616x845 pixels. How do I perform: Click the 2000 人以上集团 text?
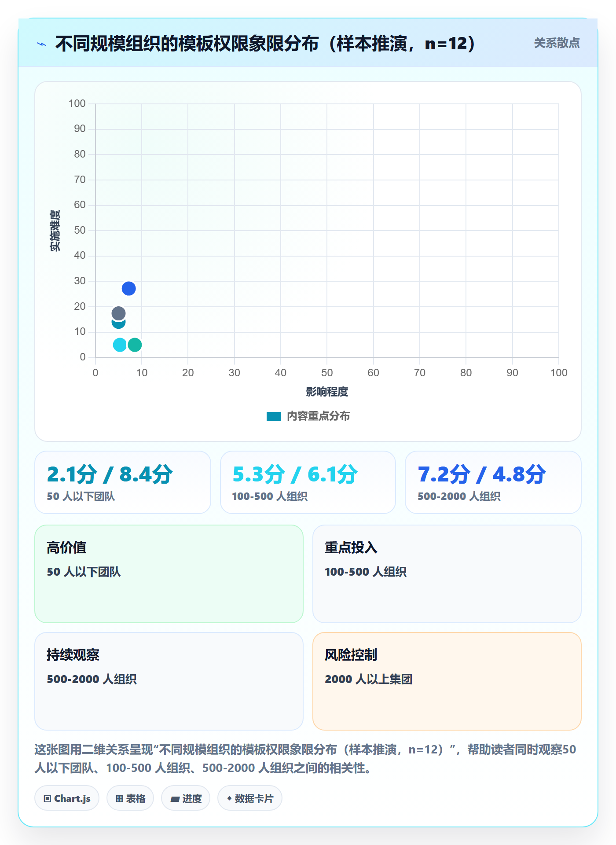[369, 679]
